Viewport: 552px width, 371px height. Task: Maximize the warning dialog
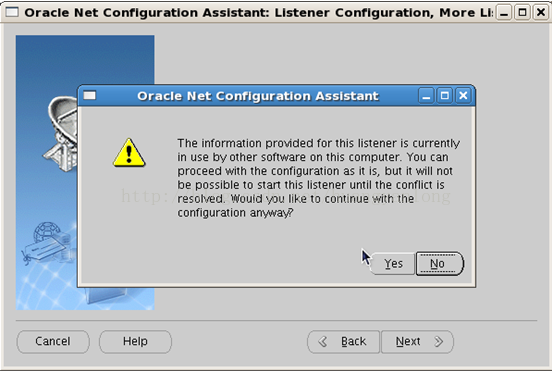point(445,96)
